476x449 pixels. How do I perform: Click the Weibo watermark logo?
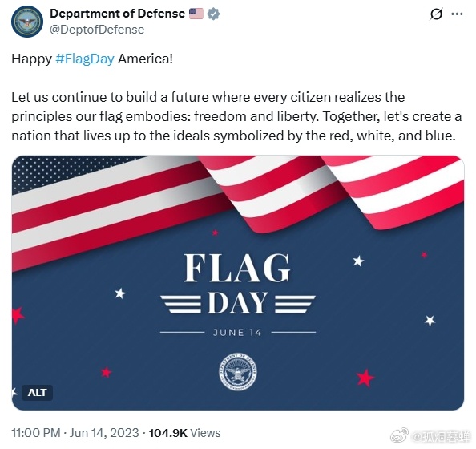pos(399,436)
